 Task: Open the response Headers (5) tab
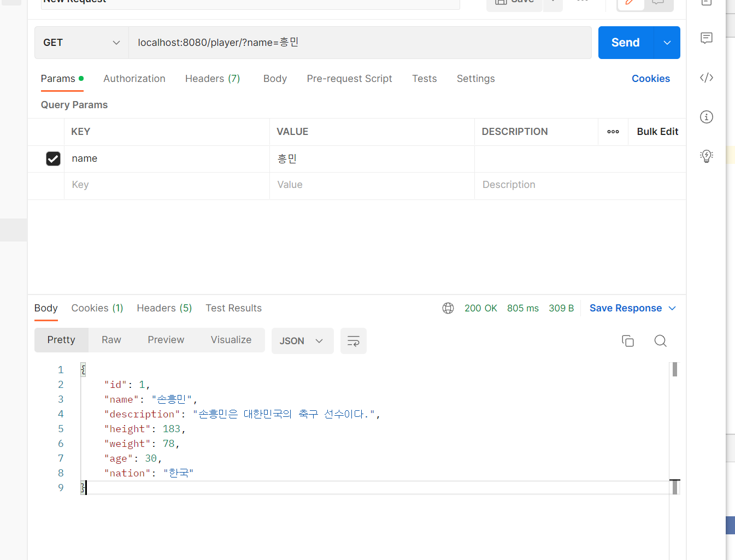click(164, 308)
